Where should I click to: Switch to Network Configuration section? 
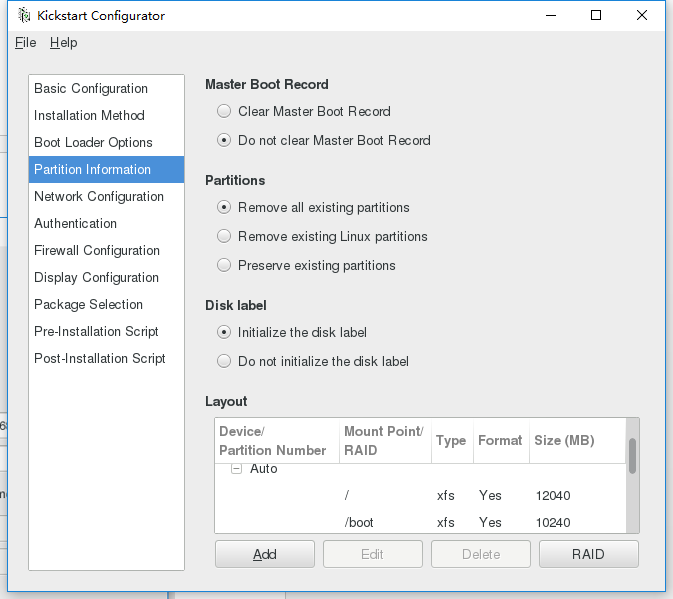99,196
